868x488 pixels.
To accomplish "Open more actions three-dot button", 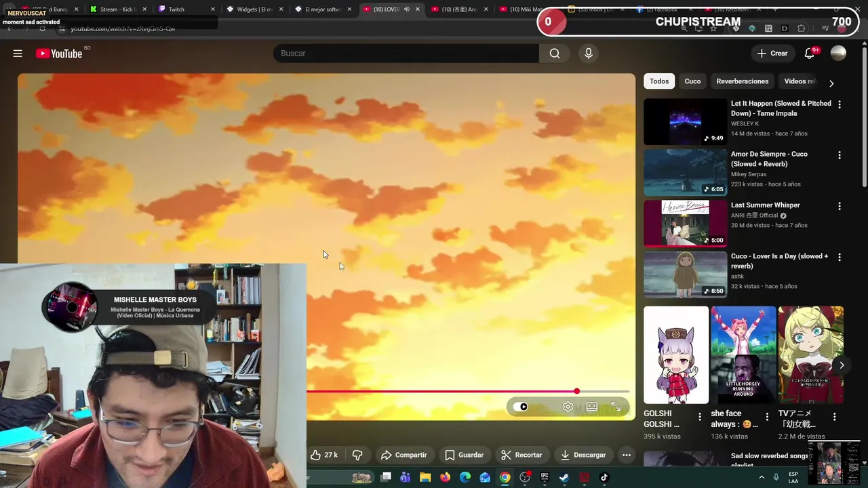I will pyautogui.click(x=627, y=455).
